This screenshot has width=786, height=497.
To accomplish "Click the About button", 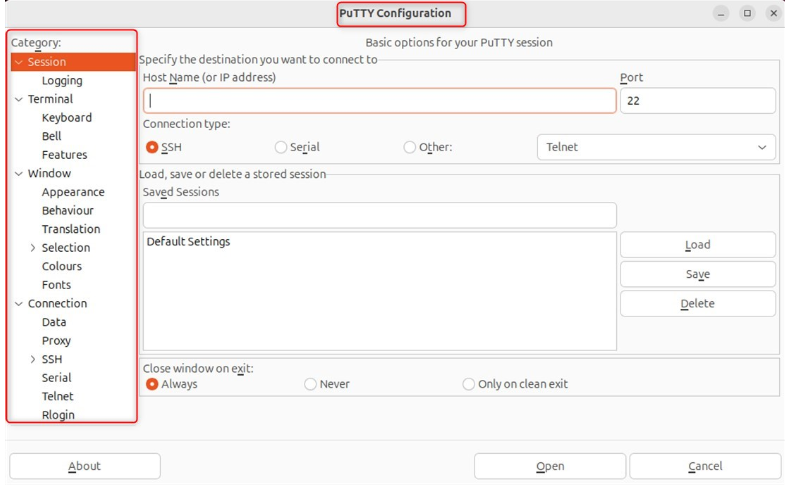I will pos(85,466).
